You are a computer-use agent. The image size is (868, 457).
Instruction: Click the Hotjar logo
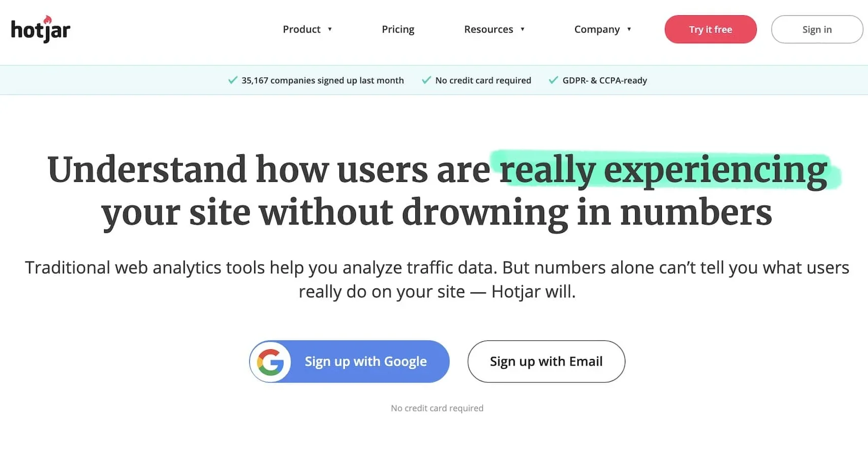[41, 29]
